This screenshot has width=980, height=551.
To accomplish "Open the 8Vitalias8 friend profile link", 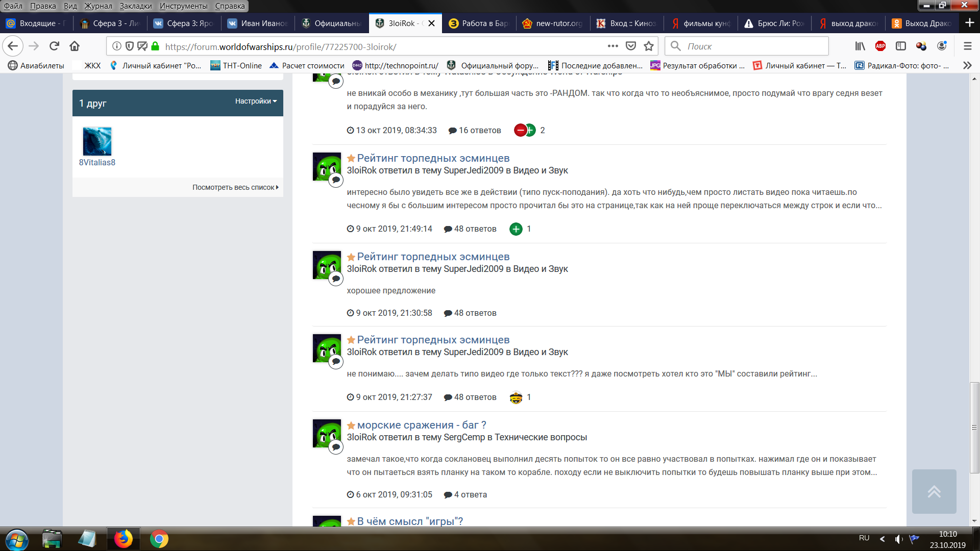I will pyautogui.click(x=97, y=162).
